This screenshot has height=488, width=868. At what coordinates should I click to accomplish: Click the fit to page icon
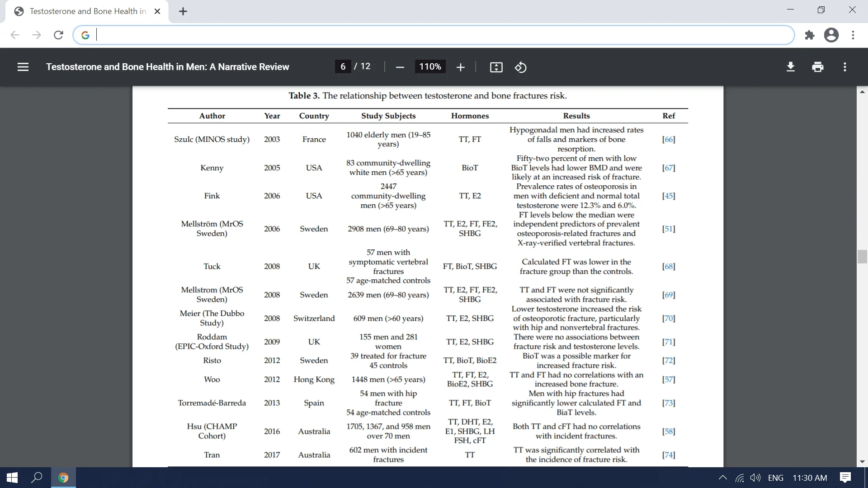(x=496, y=67)
